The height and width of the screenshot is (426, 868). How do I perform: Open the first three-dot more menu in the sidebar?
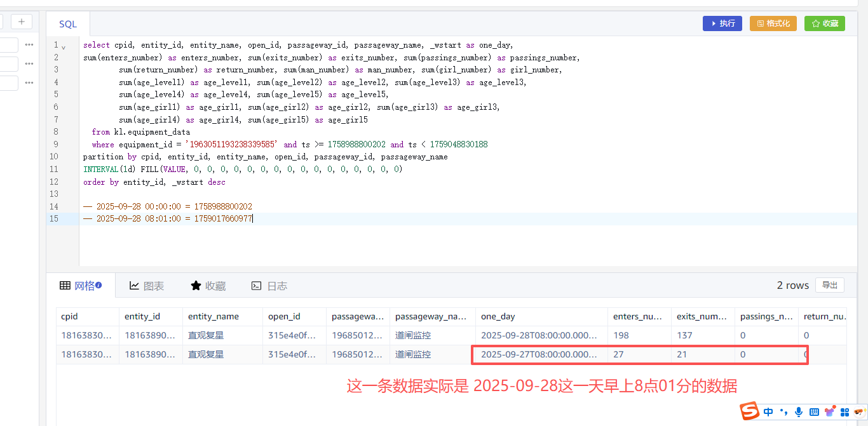[29, 45]
